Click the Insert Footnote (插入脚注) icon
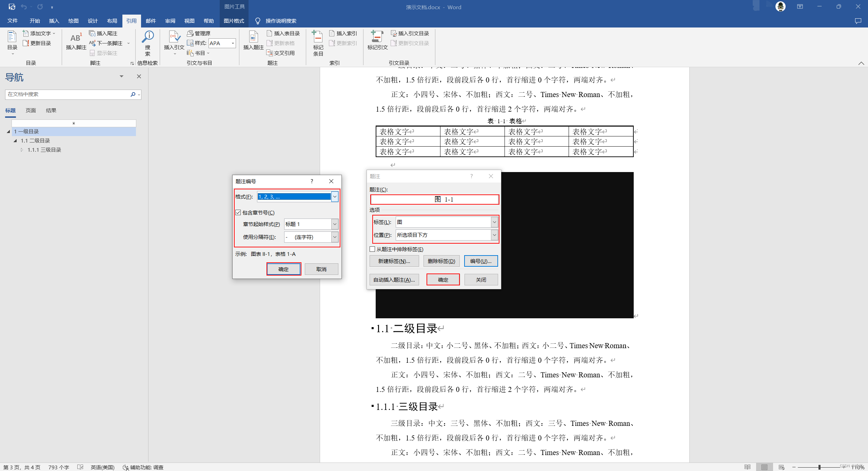The image size is (868, 471). [x=76, y=37]
